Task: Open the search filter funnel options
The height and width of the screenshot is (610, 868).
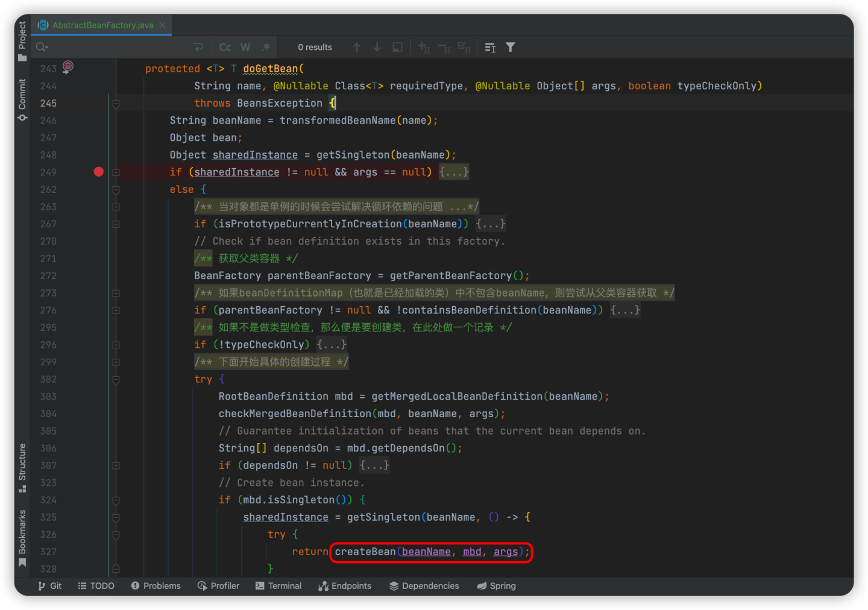Action: 511,47
